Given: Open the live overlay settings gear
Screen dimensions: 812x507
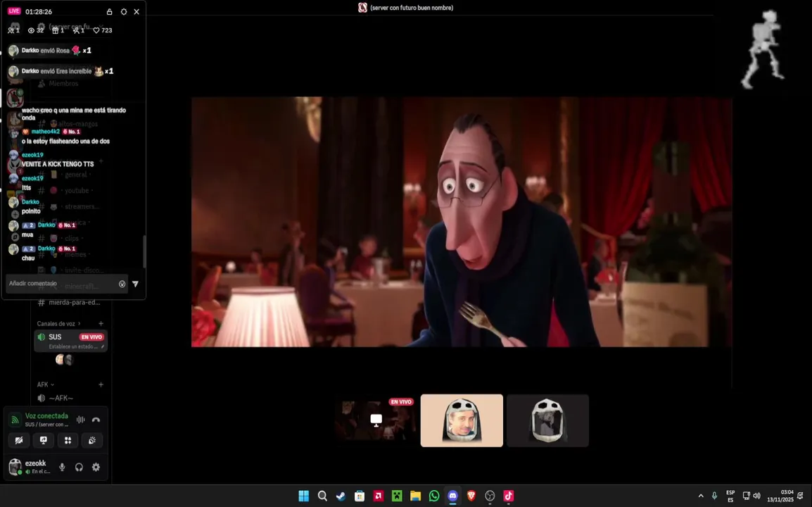Looking at the screenshot, I should pyautogui.click(x=124, y=11).
